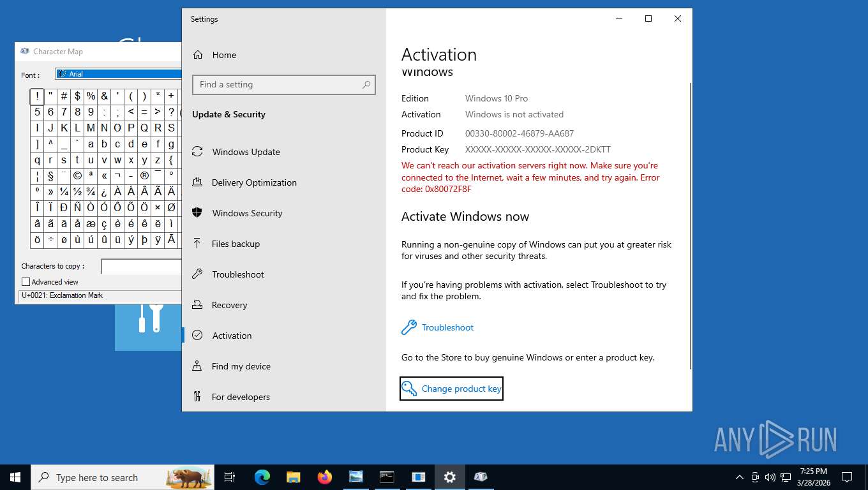Select Windows Security shield icon
This screenshot has height=490, width=868.
[197, 213]
